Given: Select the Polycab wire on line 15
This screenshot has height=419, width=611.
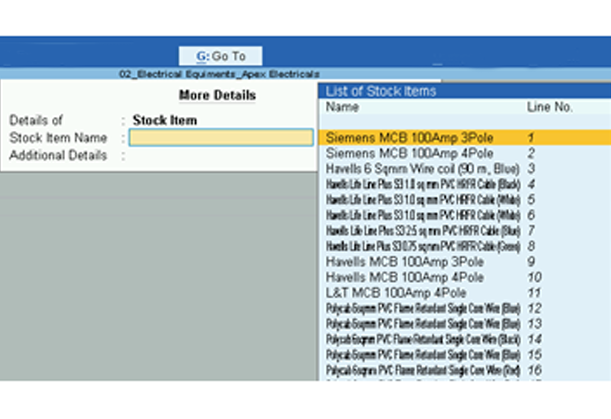Looking at the screenshot, I should pos(464,355).
